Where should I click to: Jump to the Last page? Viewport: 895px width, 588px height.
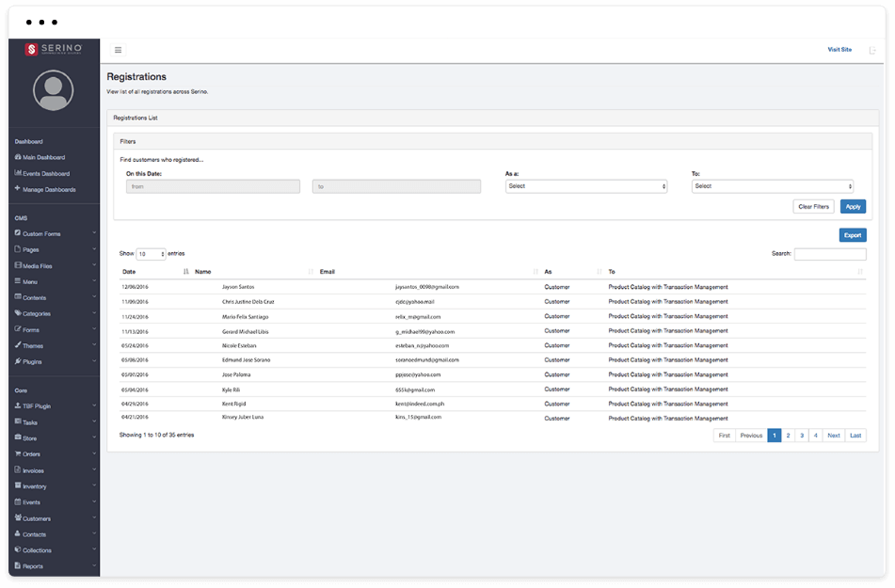tap(855, 436)
